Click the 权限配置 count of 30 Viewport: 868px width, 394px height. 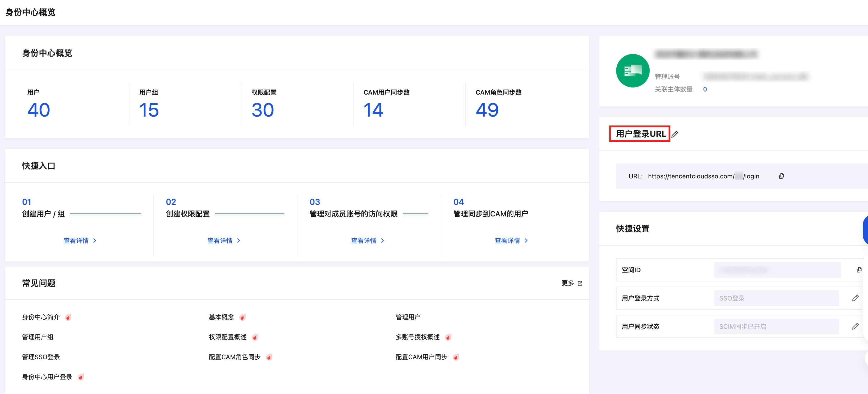[x=263, y=110]
